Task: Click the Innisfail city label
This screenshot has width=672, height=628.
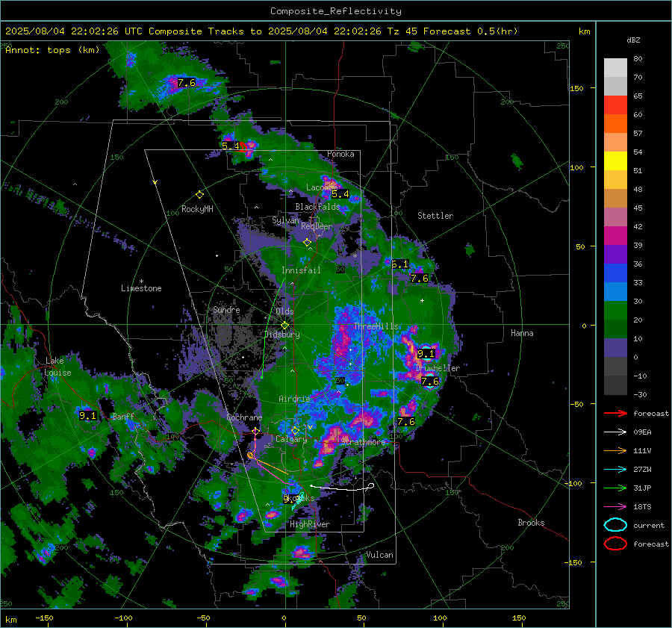Action: pyautogui.click(x=301, y=270)
